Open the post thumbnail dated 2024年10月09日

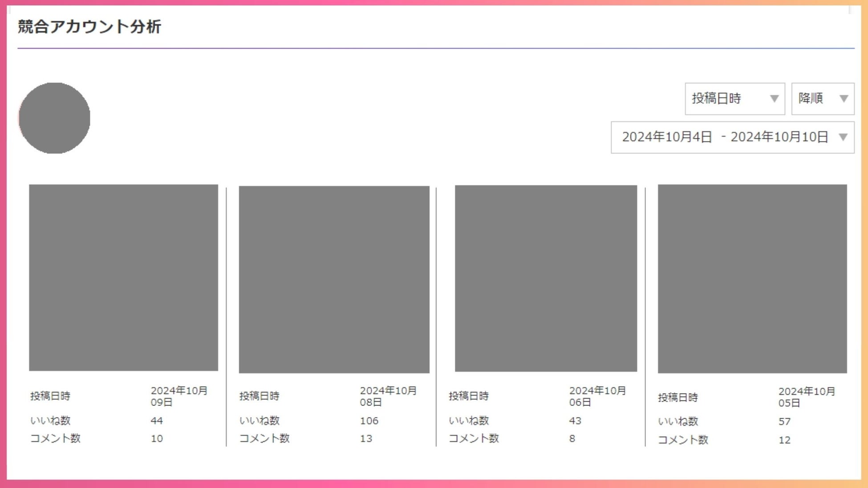click(x=123, y=278)
